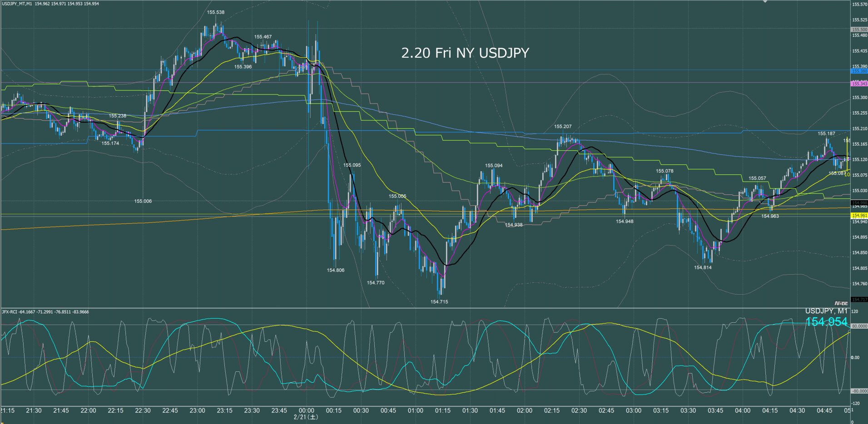Viewport: 868px width, 424px height.
Task: Click the yellow 154.961 price tag
Action: [x=859, y=216]
